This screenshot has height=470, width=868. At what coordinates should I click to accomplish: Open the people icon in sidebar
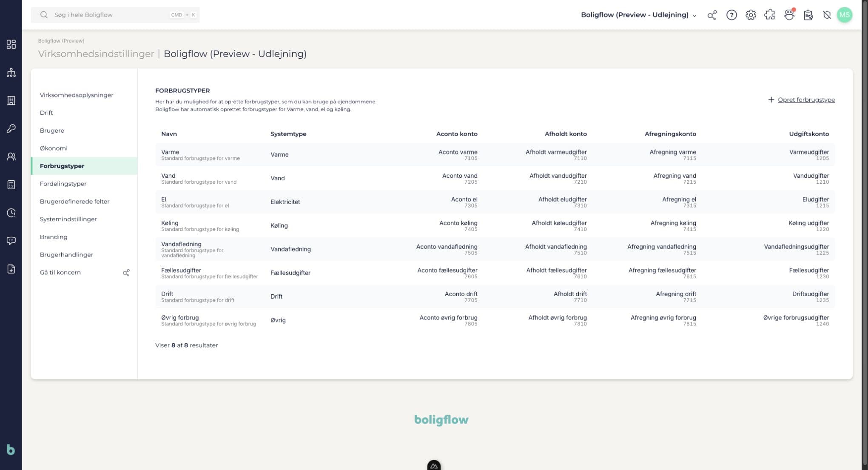click(11, 157)
